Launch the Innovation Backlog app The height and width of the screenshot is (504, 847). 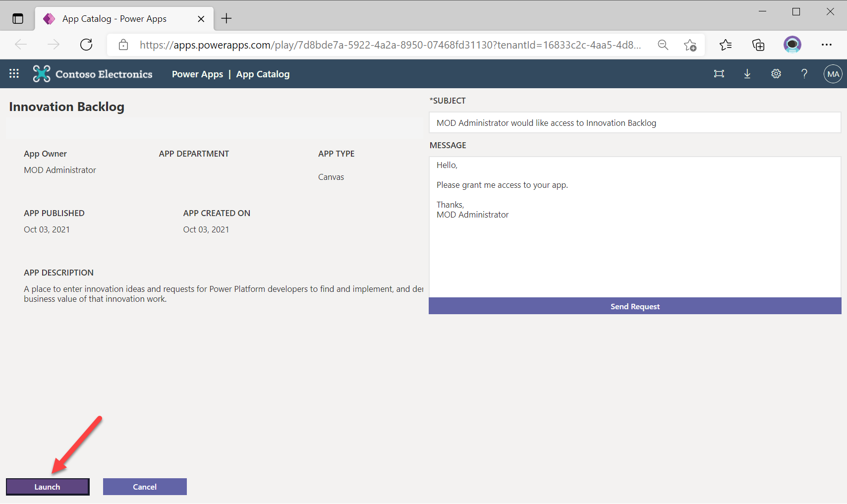coord(47,487)
